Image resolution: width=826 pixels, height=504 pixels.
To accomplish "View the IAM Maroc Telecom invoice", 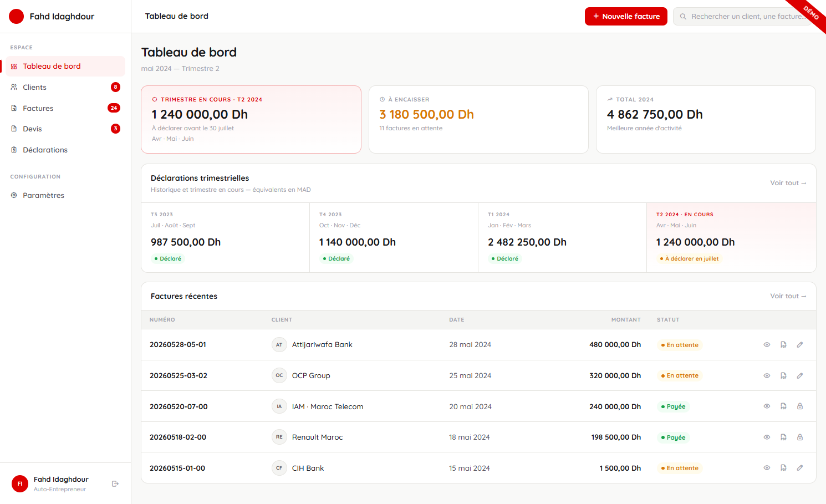I will (x=767, y=406).
